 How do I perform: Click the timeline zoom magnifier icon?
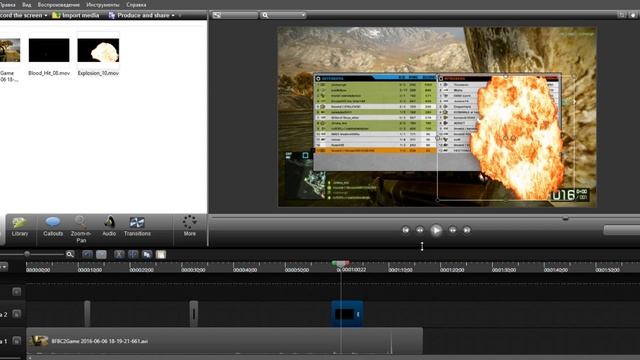70,254
